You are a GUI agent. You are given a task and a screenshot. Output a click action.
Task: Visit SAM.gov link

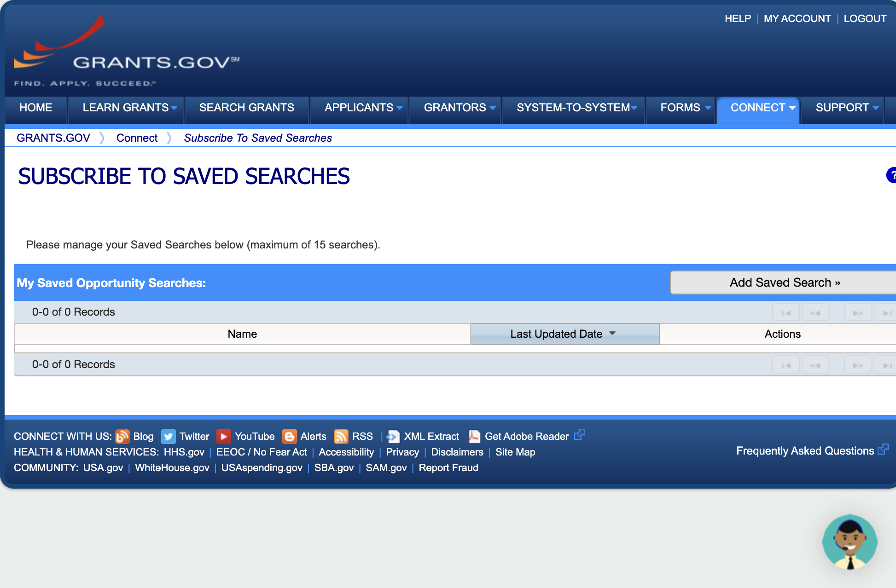click(x=386, y=468)
